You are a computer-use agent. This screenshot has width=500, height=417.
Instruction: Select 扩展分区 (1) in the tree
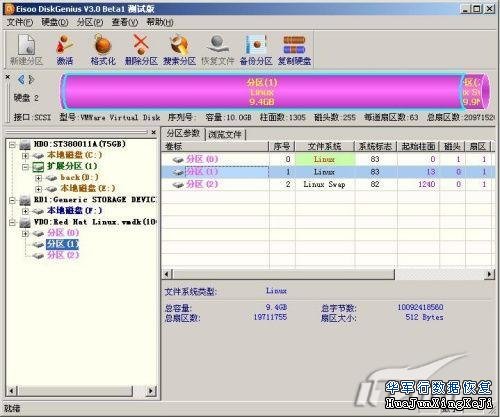coord(72,166)
